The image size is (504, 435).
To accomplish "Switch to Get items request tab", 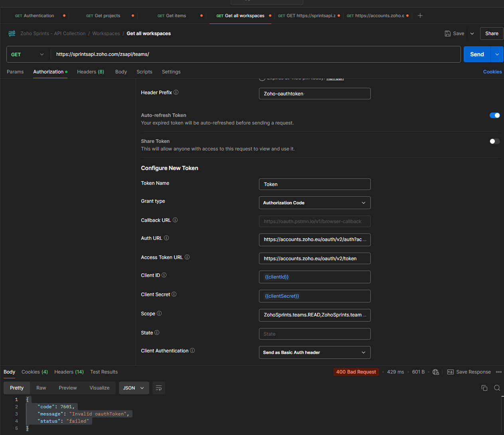I will [172, 16].
